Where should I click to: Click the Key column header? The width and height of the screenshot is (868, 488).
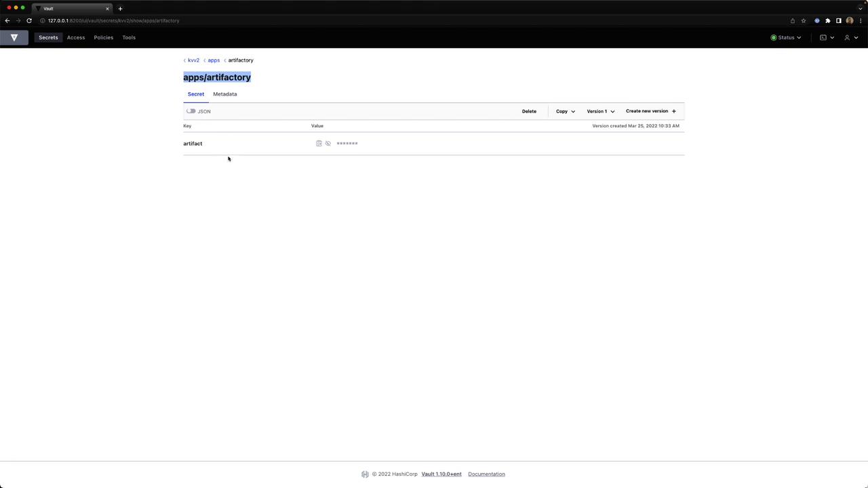tap(187, 126)
